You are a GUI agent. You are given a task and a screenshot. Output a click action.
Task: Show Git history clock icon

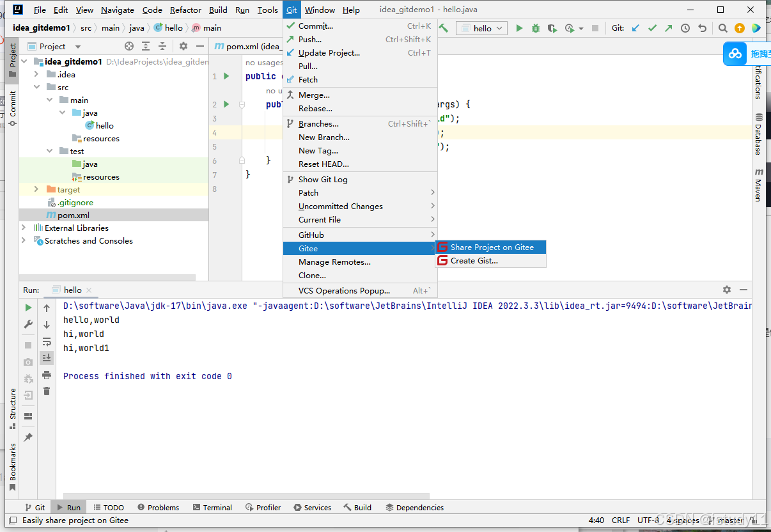685,28
